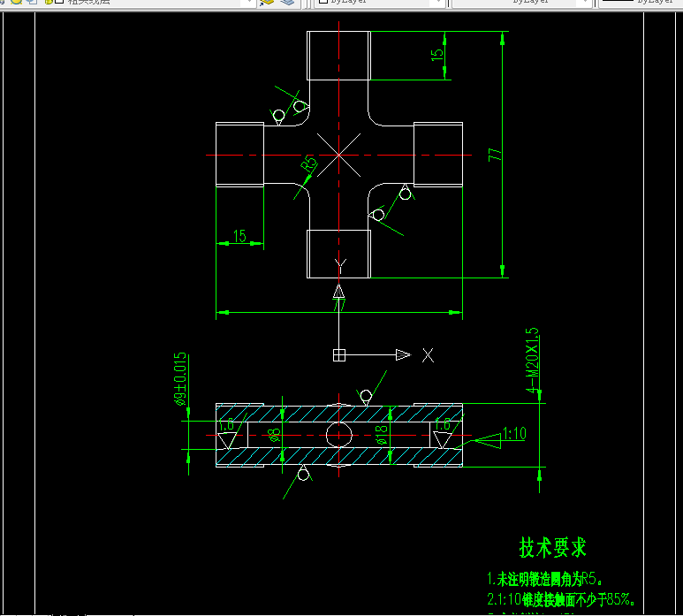Open the color ByLayer dropdown with white swatch
The width and height of the screenshot is (683, 616).
click(x=379, y=2)
